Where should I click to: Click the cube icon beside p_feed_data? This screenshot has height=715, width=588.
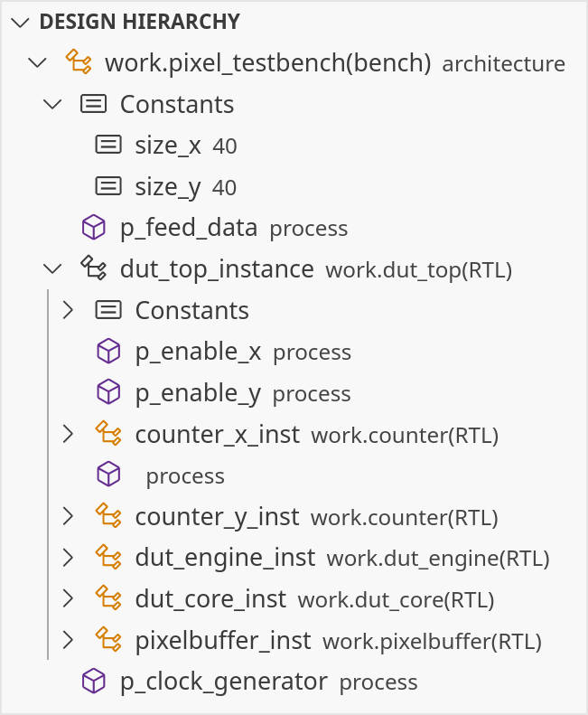point(94,228)
